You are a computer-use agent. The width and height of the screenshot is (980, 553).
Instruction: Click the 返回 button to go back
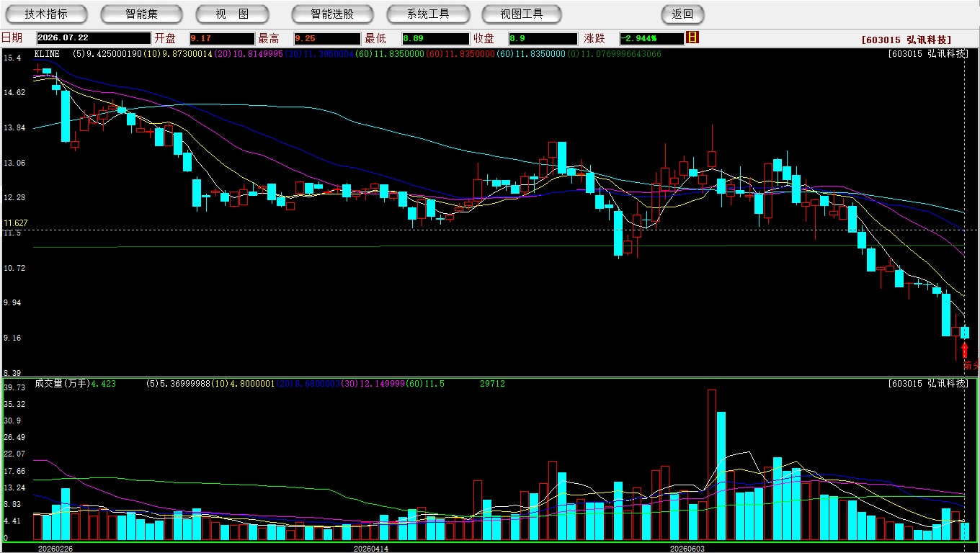[682, 14]
